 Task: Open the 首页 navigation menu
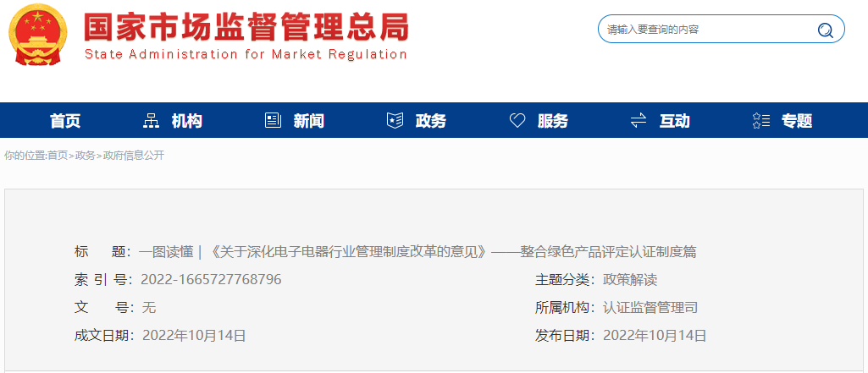pos(65,120)
